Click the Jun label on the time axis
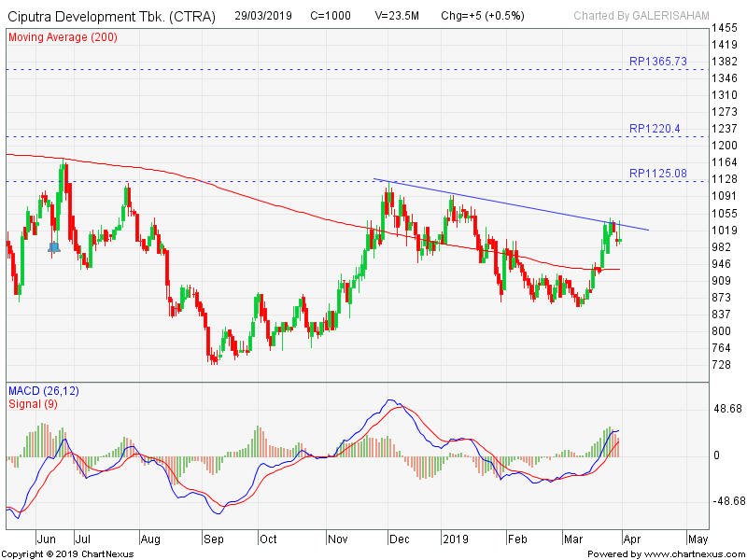The width and height of the screenshot is (747, 560). click(x=46, y=539)
